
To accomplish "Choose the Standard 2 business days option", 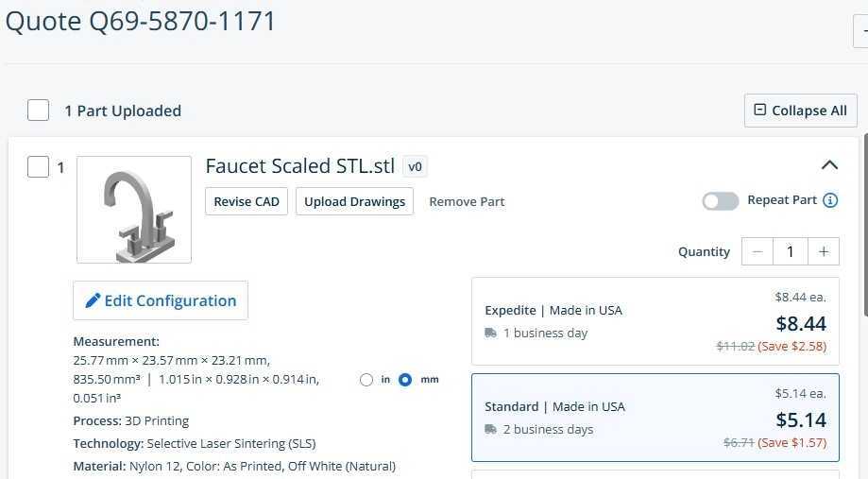I will point(655,418).
